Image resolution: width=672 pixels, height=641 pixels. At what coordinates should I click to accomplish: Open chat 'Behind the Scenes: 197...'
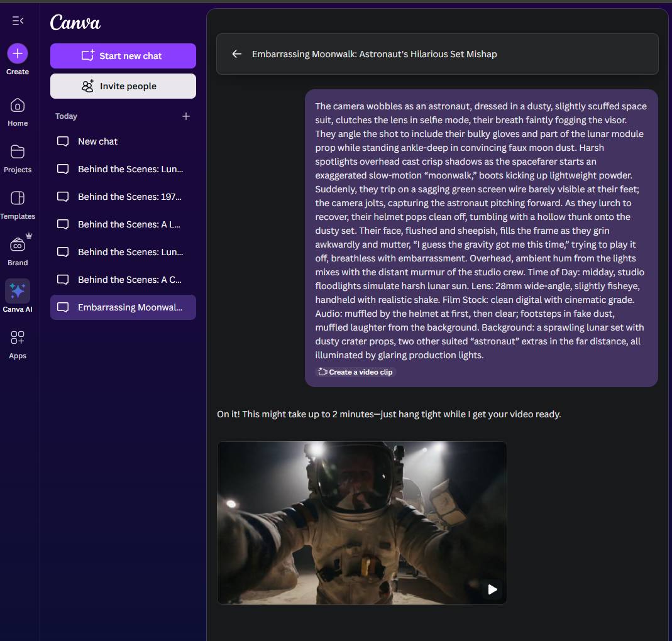click(x=123, y=197)
